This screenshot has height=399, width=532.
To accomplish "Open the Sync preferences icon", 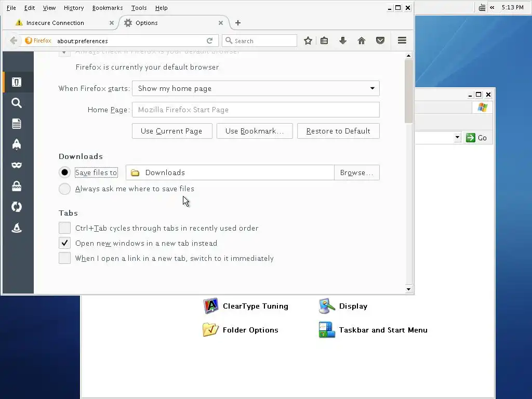I will [x=17, y=207].
